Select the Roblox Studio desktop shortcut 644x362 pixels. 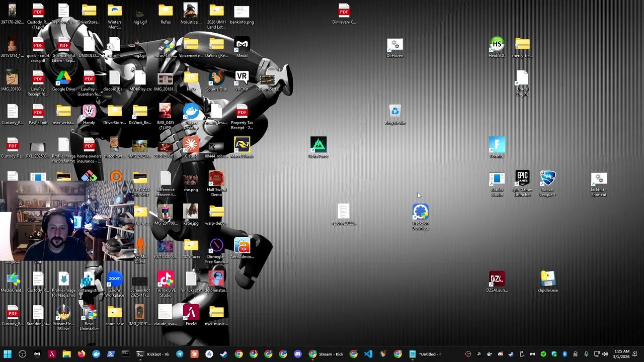(497, 184)
